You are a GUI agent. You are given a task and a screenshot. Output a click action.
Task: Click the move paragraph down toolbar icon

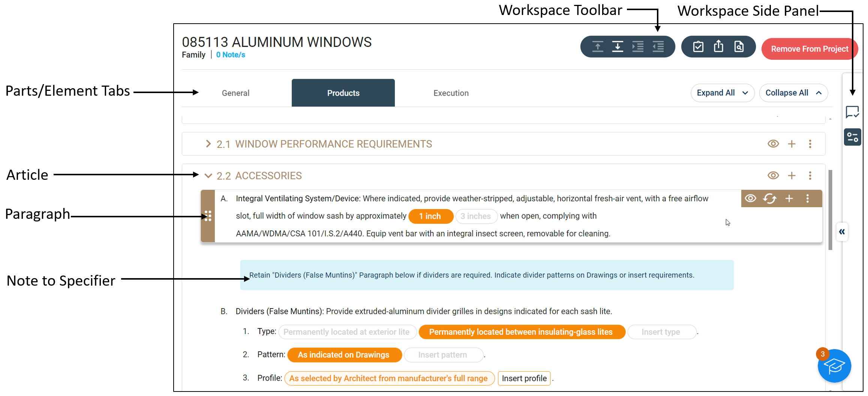click(618, 47)
